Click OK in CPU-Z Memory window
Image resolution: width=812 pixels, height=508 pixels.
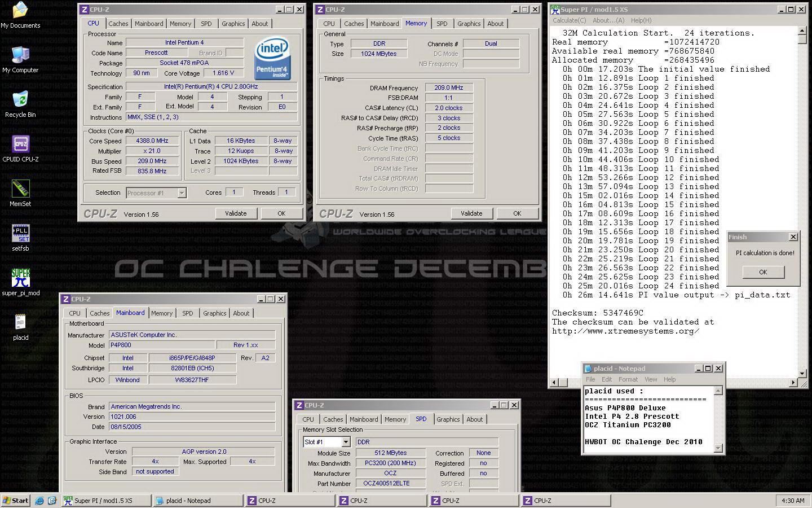pos(517,213)
